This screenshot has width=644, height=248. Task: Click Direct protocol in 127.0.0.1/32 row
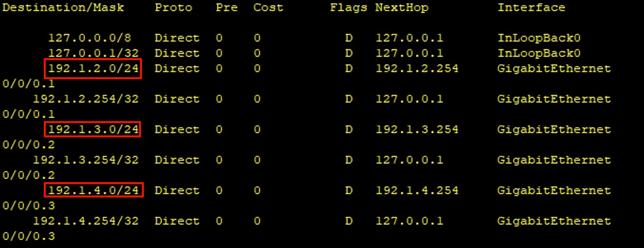pos(177,53)
